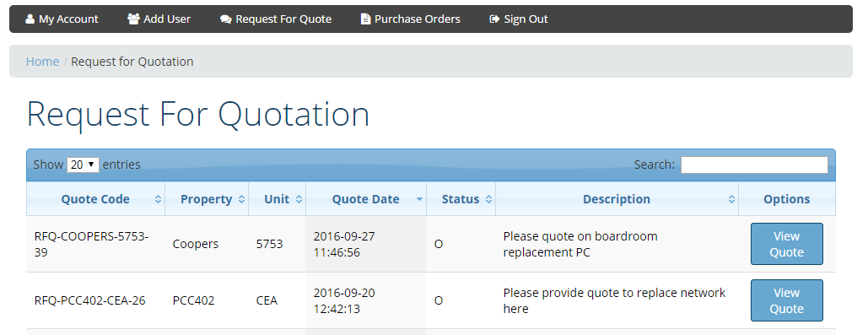Sort by Property column sort arrows

click(241, 199)
